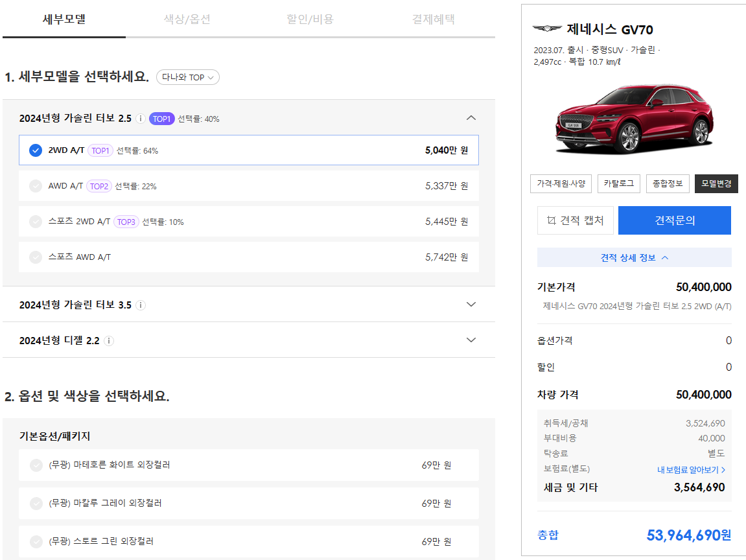The image size is (746, 560).
Task: Click the Genesis winged logo emblem
Action: (x=546, y=29)
